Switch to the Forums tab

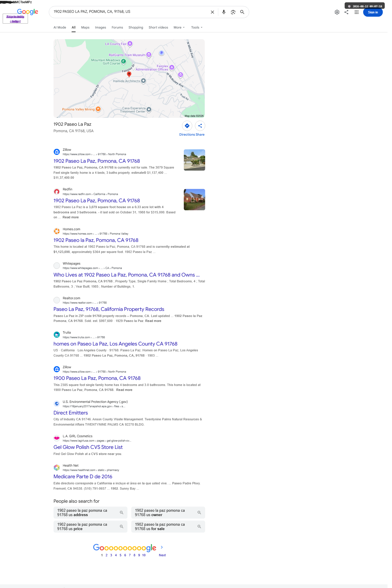(x=117, y=27)
